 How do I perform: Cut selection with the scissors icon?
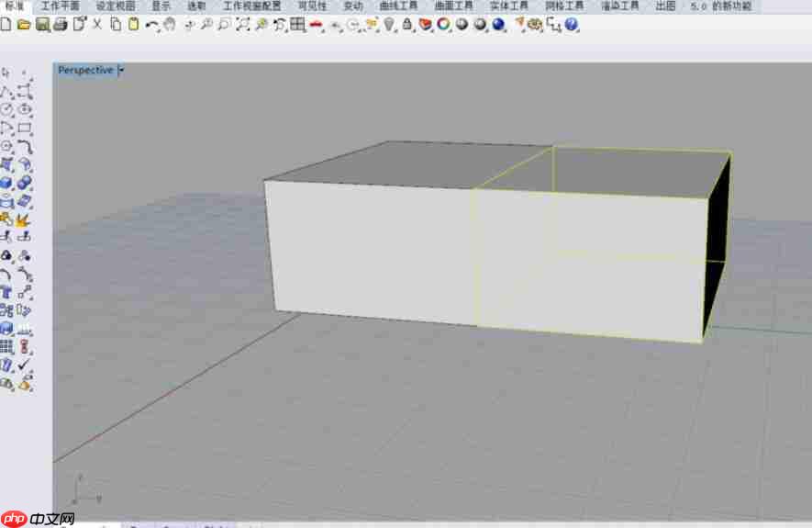click(x=97, y=25)
